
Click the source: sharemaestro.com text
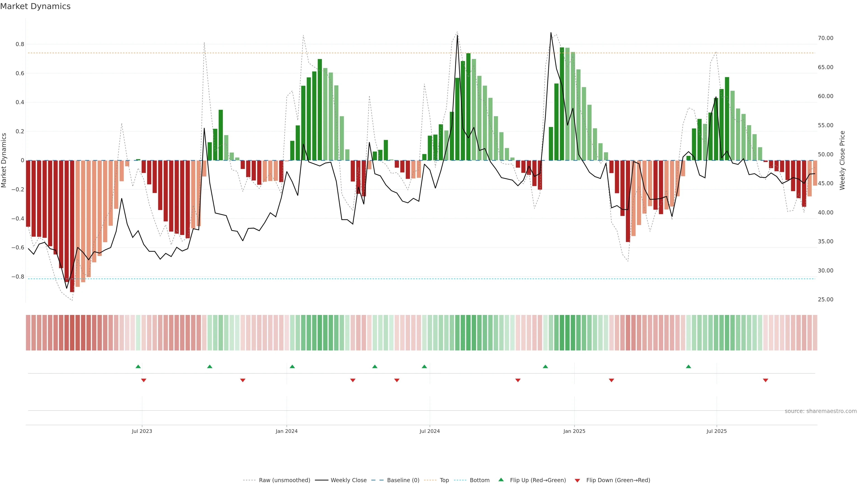[x=821, y=411]
